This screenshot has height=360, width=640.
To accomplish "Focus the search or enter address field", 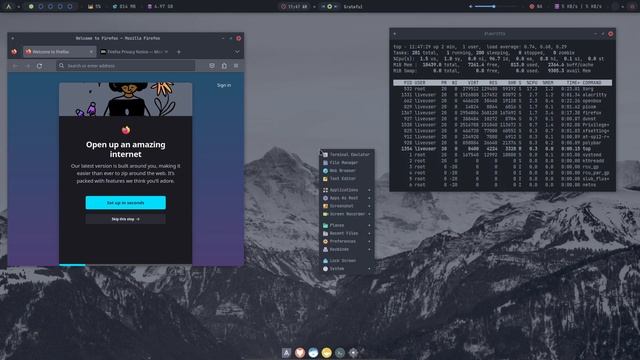I will 126,66.
